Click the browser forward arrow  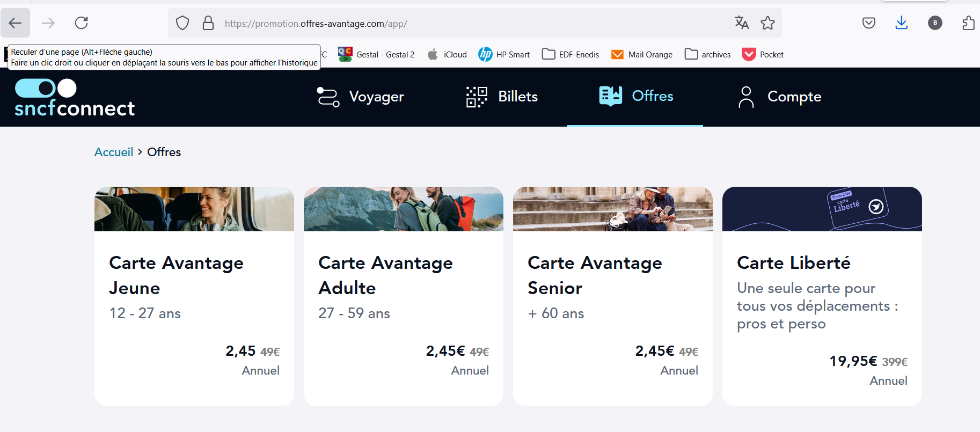tap(48, 23)
